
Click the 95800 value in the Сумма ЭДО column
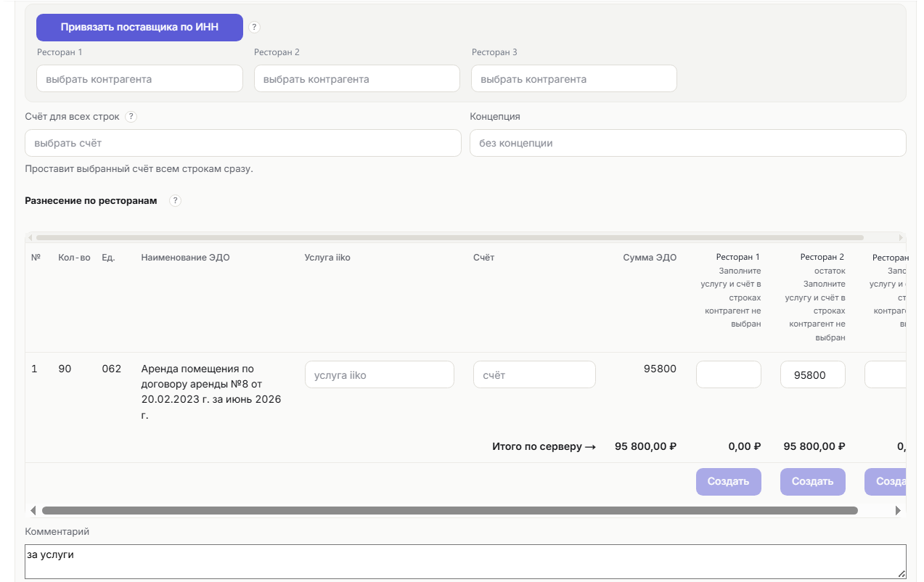[660, 369]
